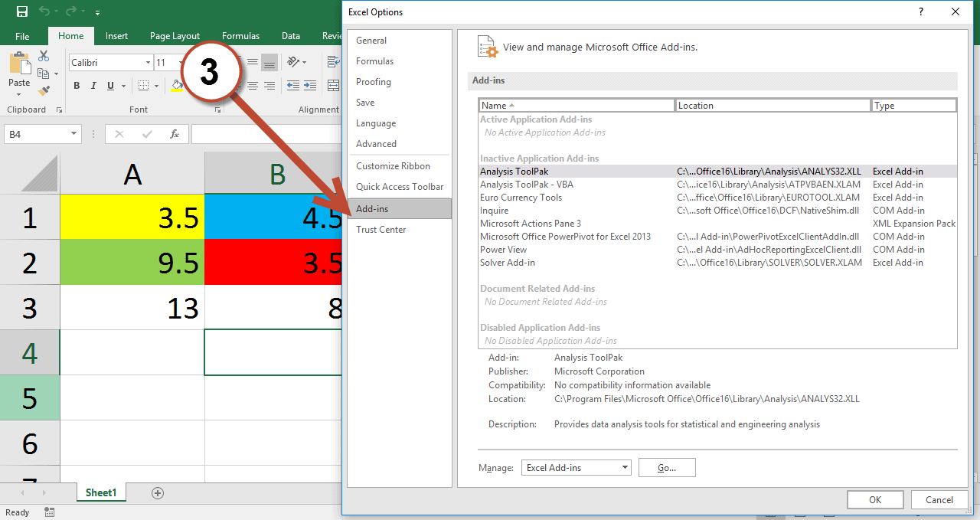The width and height of the screenshot is (980, 520).
Task: Click the Borders icon
Action: 142,86
